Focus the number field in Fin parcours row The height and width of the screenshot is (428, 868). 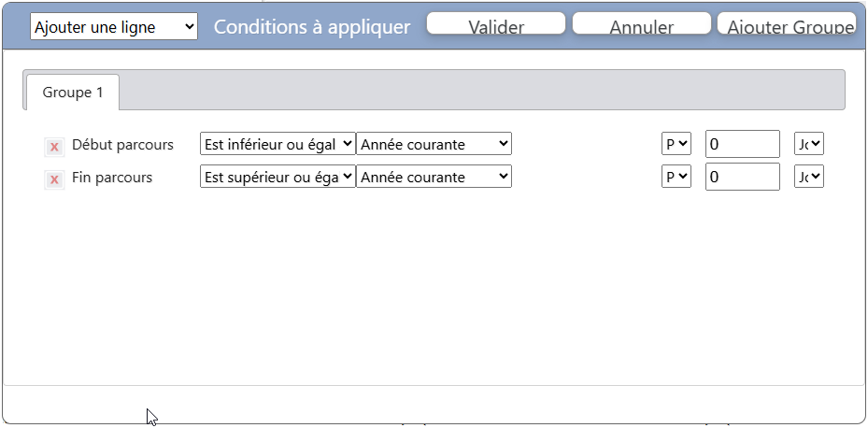(x=742, y=176)
